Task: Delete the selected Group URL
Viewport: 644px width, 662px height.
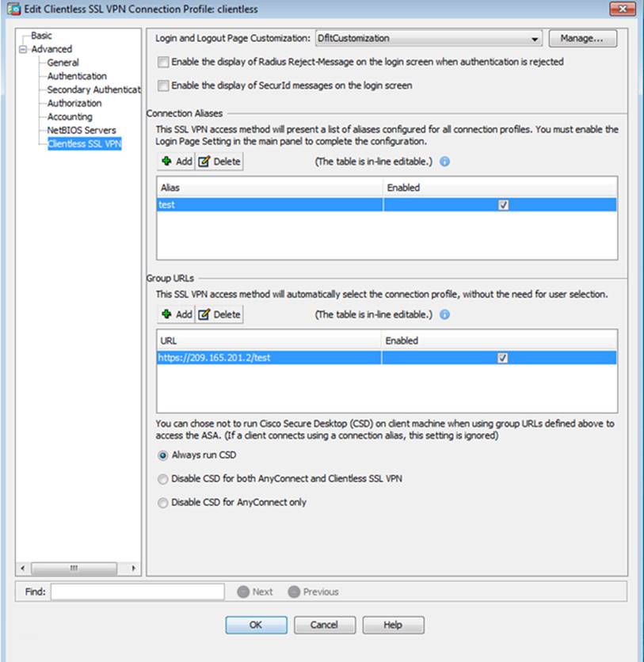Action: 219,314
